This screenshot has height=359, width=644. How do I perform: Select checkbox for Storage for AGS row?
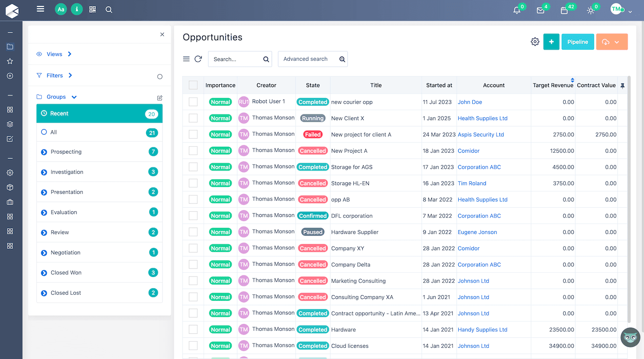pyautogui.click(x=193, y=167)
